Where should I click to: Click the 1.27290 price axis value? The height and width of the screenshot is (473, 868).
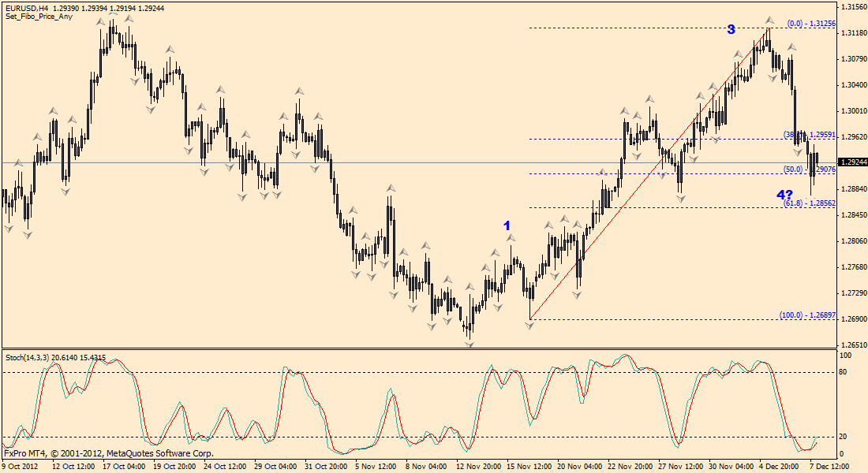click(x=854, y=292)
